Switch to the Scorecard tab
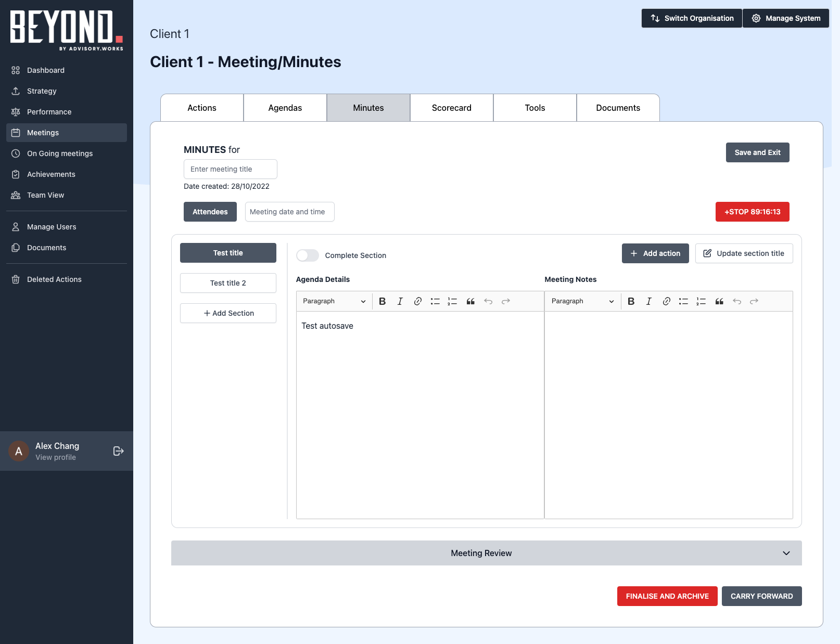 tap(451, 108)
